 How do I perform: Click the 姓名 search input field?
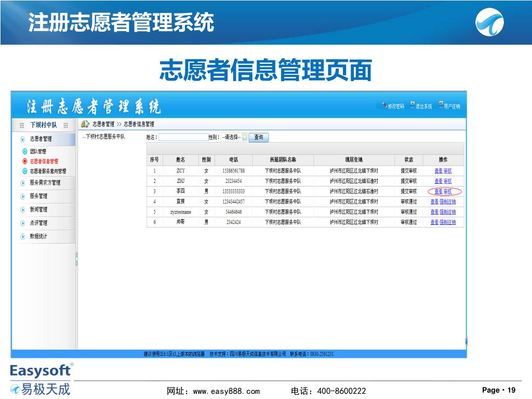click(x=183, y=137)
